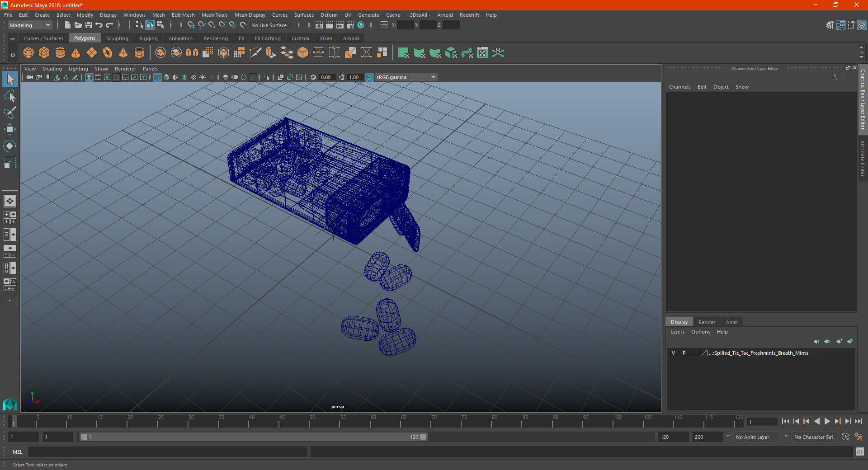The height and width of the screenshot is (470, 868).
Task: Open the Render Settings icon
Action: coord(350,25)
